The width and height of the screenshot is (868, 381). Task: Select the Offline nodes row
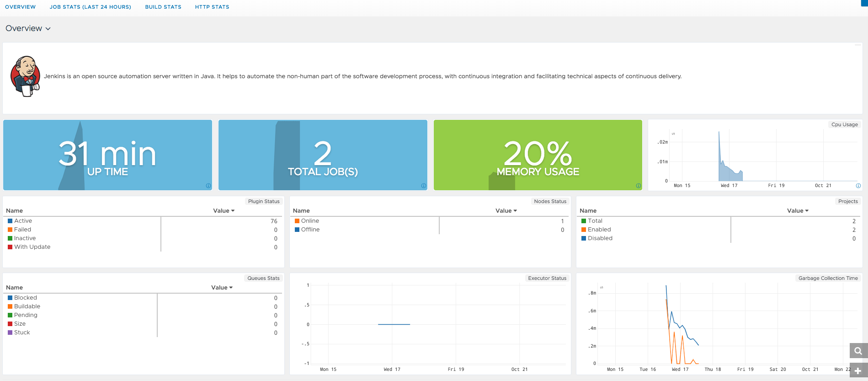pos(430,230)
